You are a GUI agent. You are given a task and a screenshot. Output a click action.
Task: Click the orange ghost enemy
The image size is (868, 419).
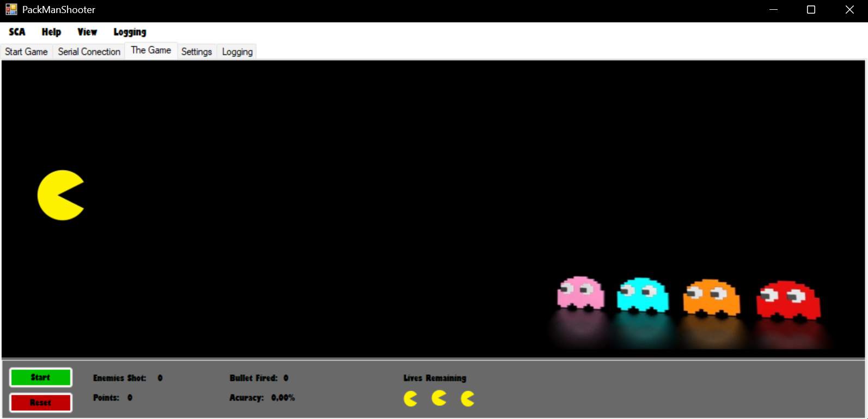point(711,297)
